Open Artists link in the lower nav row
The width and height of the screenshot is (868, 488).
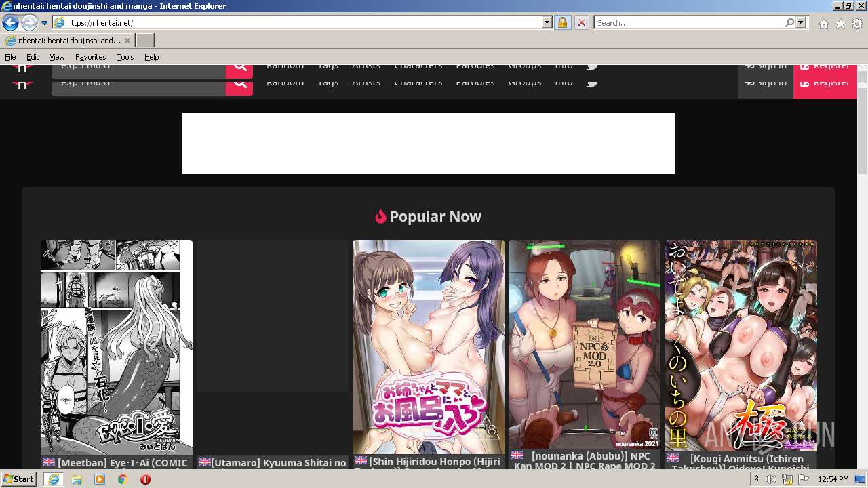point(366,83)
